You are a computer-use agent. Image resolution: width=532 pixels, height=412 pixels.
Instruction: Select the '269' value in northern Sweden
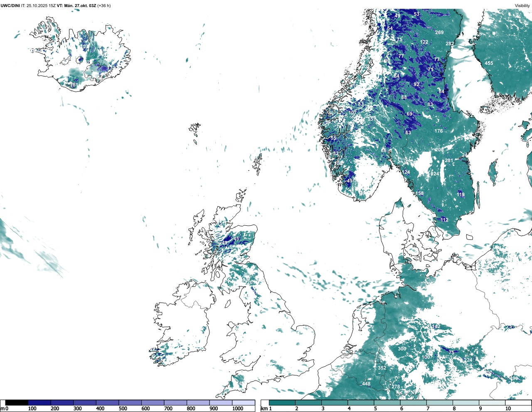pos(439,32)
